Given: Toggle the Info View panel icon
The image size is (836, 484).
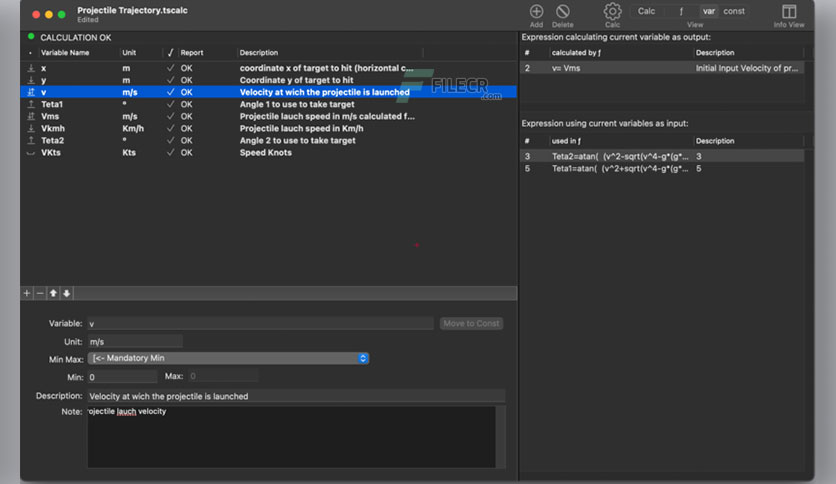Looking at the screenshot, I should pos(789,11).
